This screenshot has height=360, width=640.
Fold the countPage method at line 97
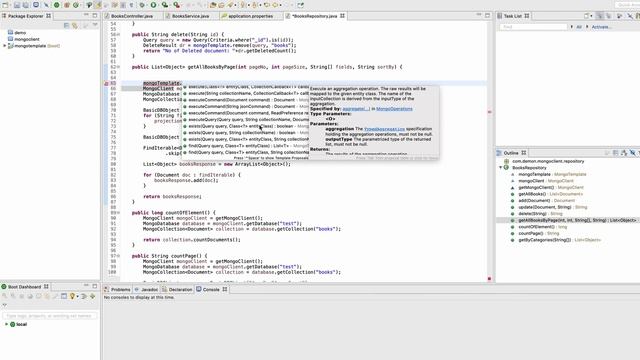click(x=118, y=256)
